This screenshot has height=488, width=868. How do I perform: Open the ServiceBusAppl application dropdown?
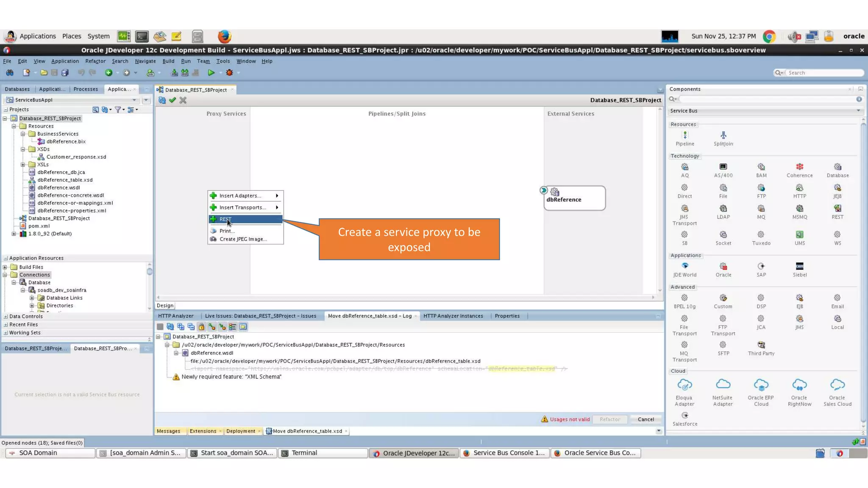(x=134, y=100)
